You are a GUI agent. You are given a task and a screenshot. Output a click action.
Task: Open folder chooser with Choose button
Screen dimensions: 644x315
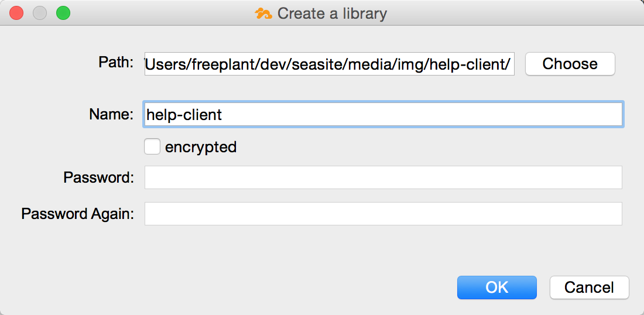570,64
